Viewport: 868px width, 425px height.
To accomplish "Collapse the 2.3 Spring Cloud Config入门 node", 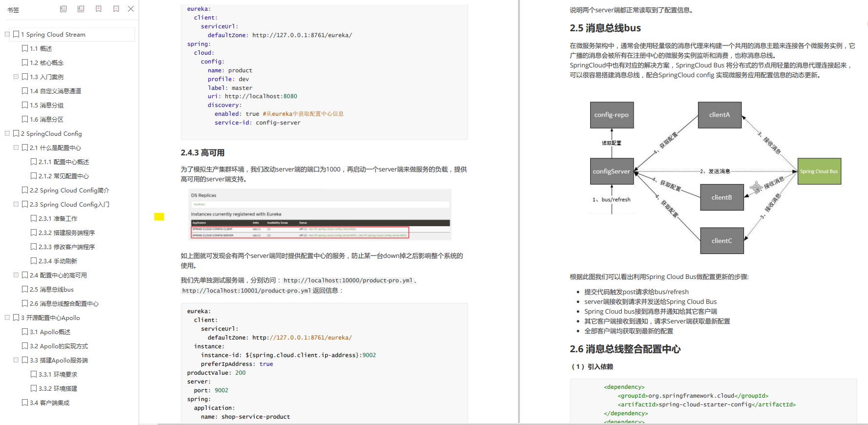I will click(x=16, y=204).
